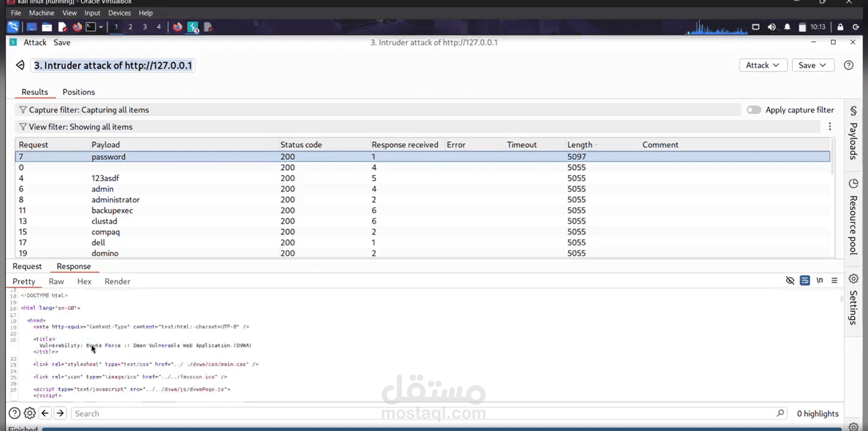Open the file manager icon in Kali panel
This screenshot has height=431, width=868.
point(47,27)
